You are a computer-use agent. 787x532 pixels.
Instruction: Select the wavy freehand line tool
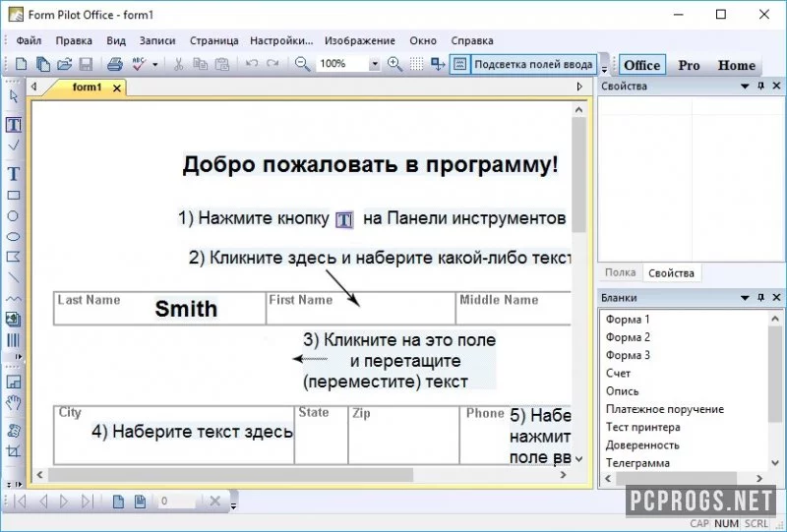14,298
